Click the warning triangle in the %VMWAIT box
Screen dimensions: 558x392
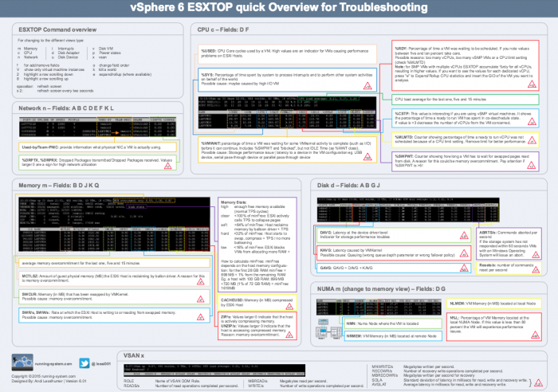[x=367, y=157]
